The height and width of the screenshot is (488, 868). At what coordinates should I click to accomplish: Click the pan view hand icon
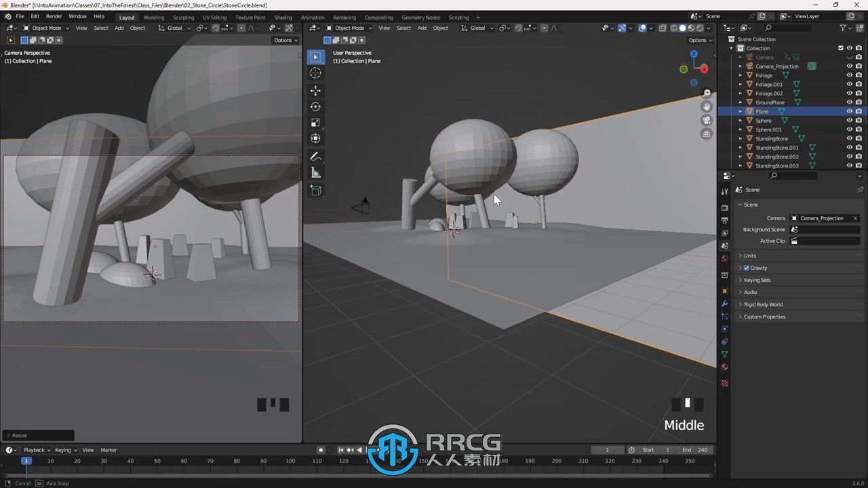point(707,106)
